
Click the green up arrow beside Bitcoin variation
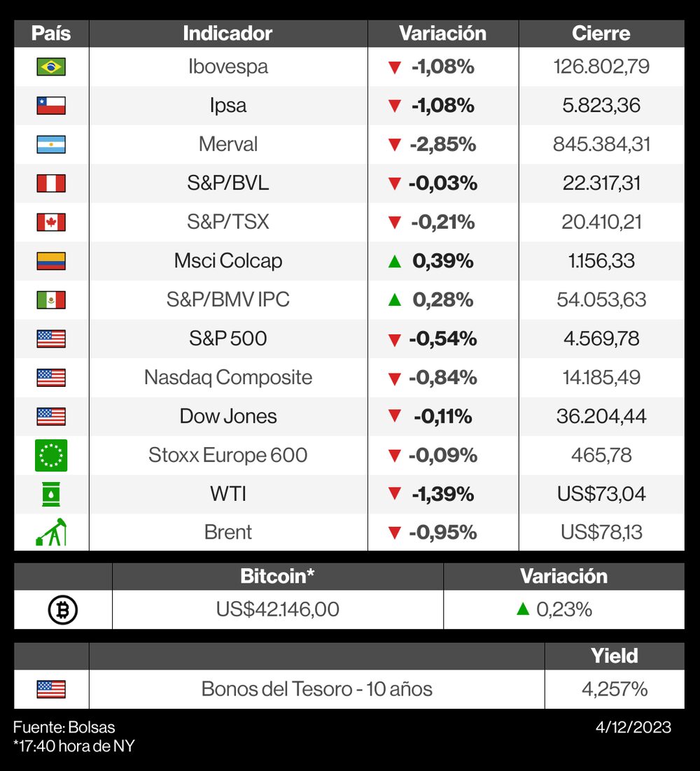pos(522,609)
